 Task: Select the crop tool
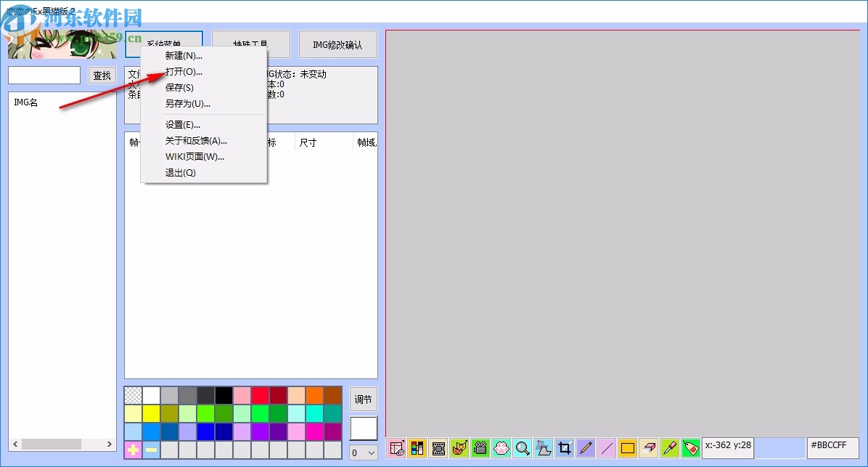(565, 448)
